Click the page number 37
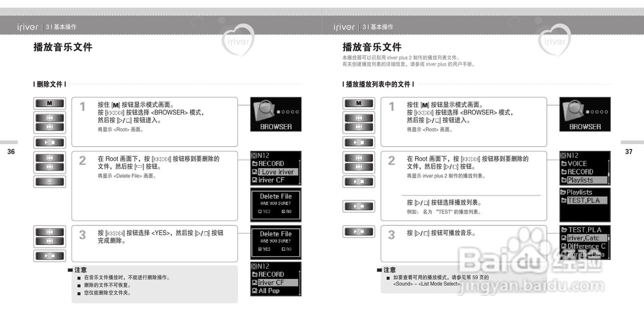 pos(628,152)
